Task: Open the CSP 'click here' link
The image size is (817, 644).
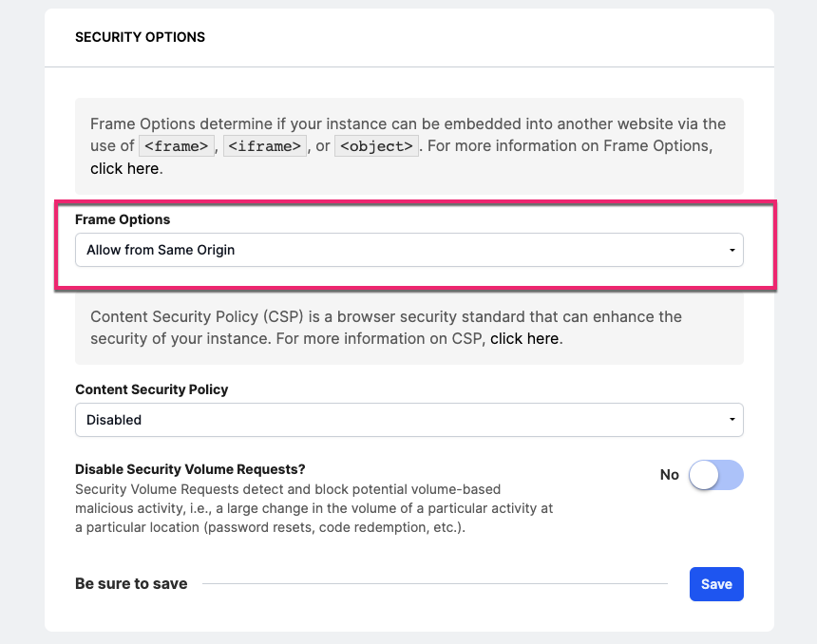Action: (524, 338)
